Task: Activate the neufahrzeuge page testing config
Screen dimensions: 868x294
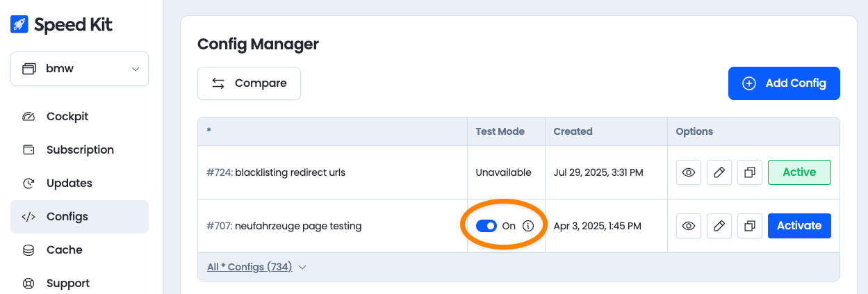Action: pos(799,226)
